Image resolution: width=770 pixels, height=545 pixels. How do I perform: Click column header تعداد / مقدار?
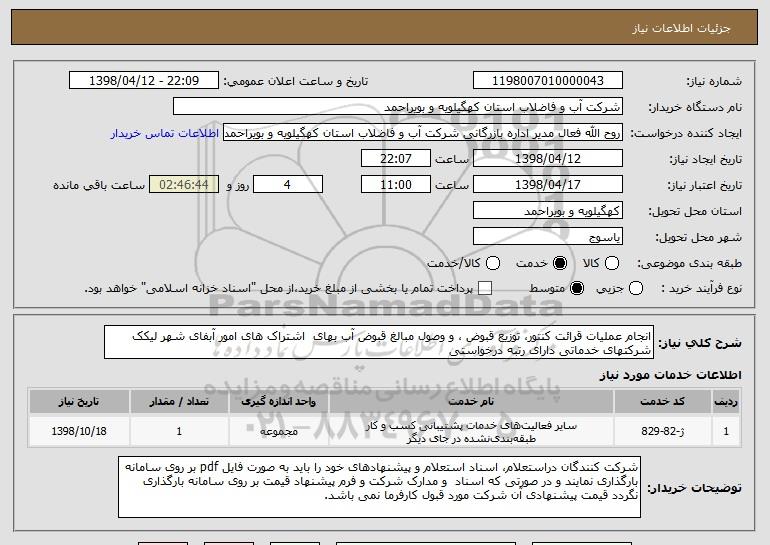pos(179,402)
